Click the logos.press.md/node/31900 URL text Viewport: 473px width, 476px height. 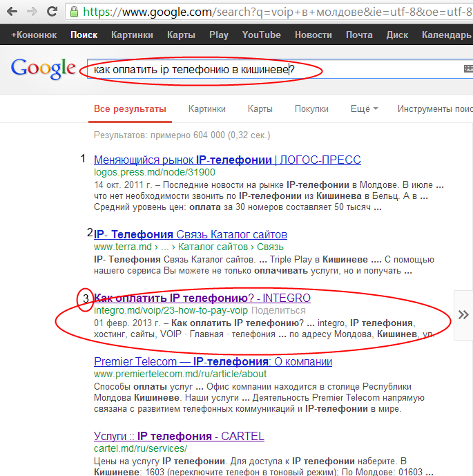155,172
